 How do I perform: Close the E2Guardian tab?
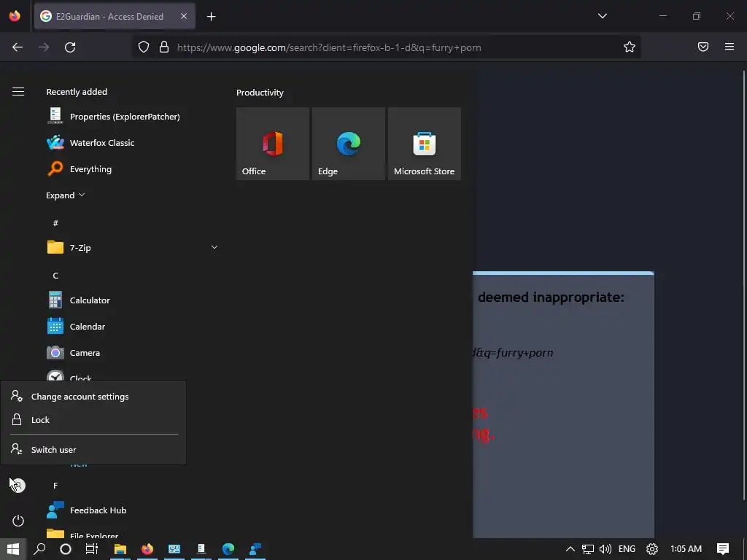coord(184,17)
